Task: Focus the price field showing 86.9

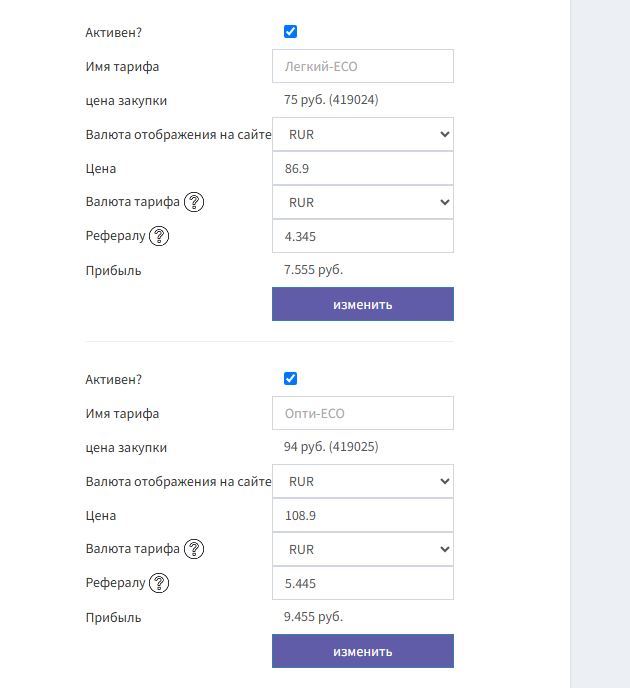Action: coord(362,168)
